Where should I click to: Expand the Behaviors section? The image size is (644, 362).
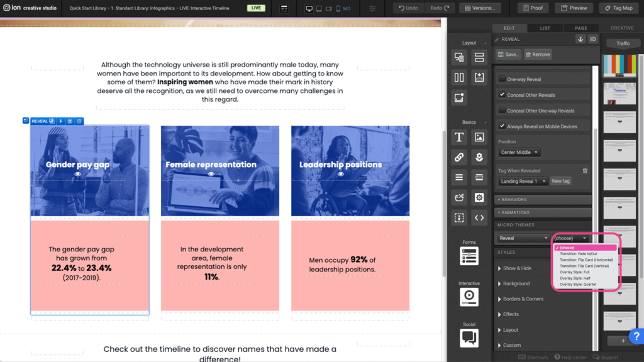[x=543, y=199]
